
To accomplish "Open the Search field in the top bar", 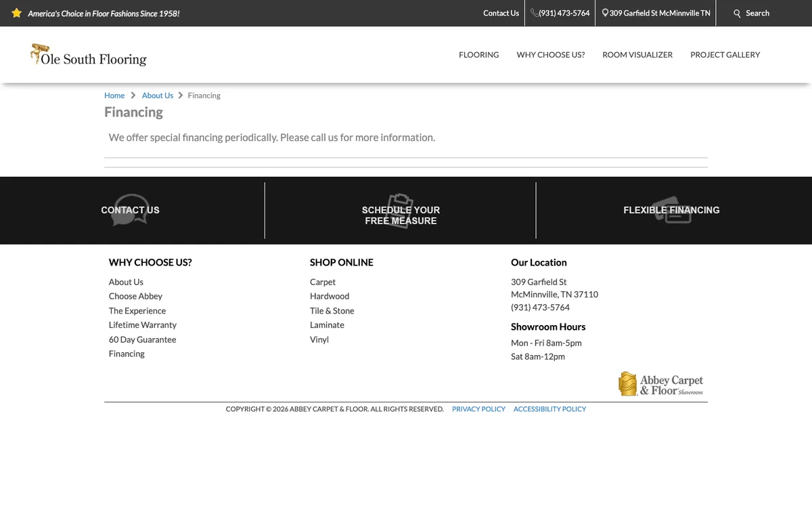I will [757, 13].
